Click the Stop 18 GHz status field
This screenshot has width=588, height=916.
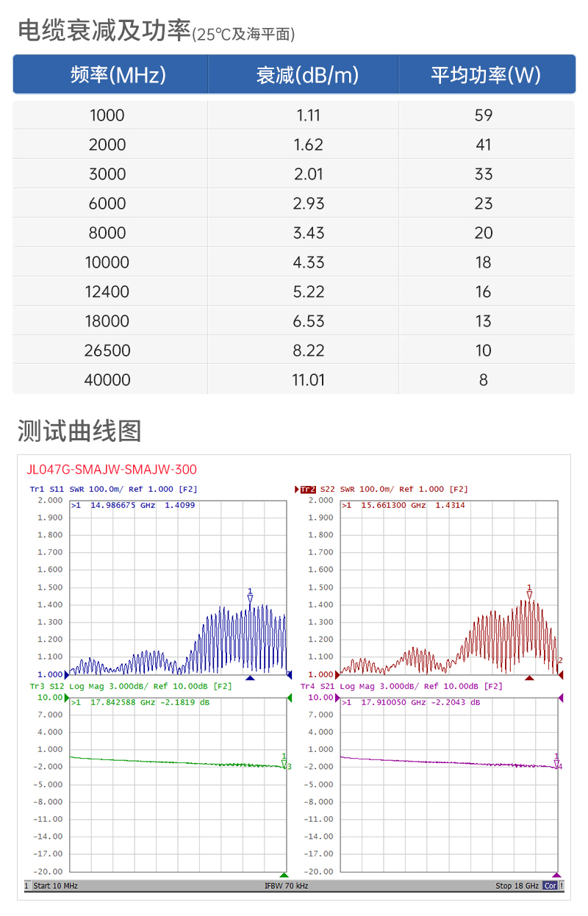[517, 886]
